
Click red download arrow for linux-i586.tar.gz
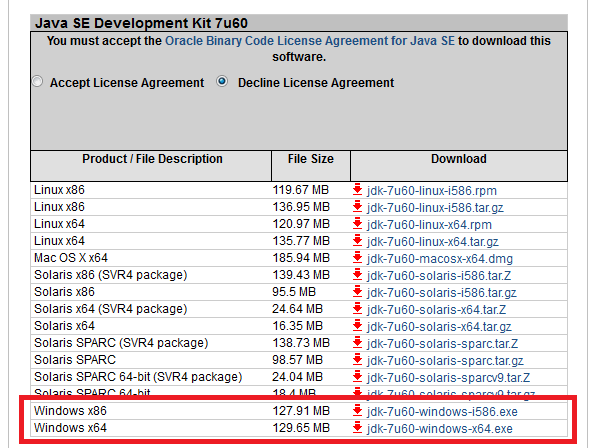point(357,207)
